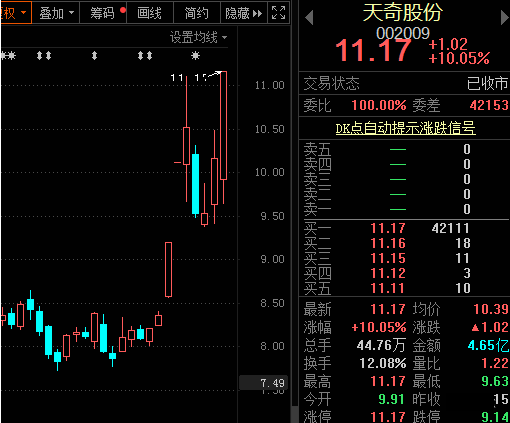This screenshot has width=510, height=423.
Task: Open DK点自动提示涨跌信号 link
Action: (x=405, y=128)
